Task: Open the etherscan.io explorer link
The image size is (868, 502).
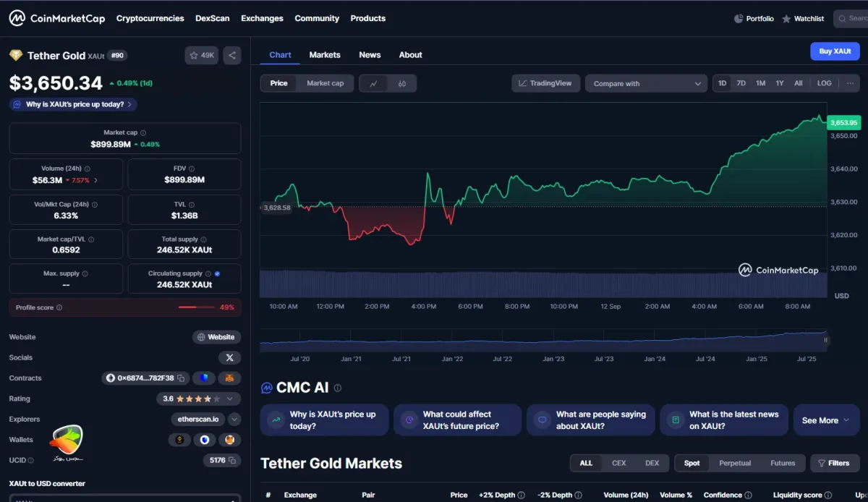Action: [x=199, y=420]
